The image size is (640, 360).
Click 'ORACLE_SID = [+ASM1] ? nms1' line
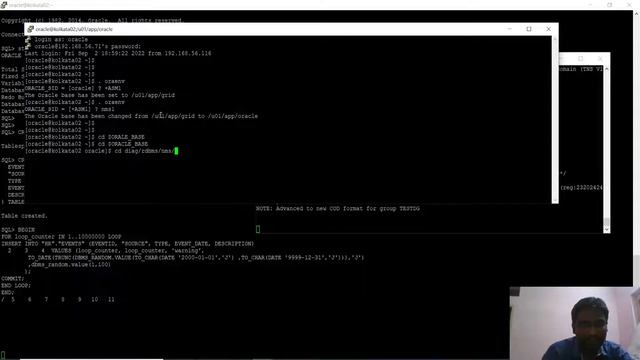69,109
